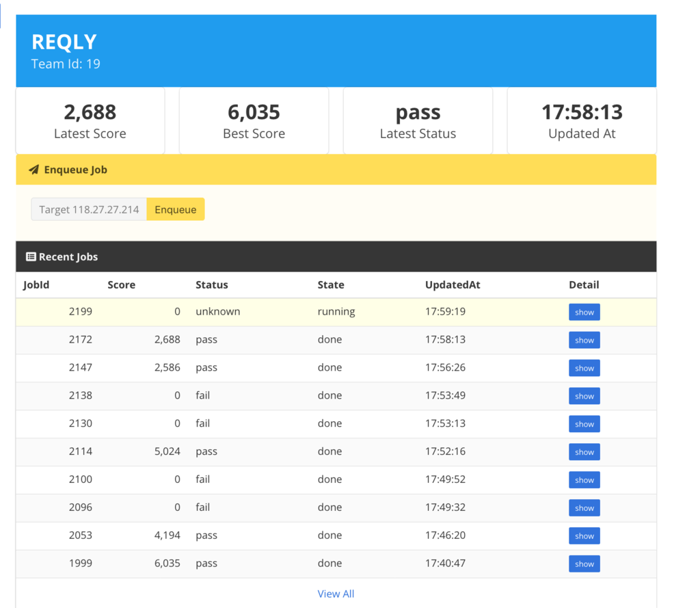Screen dimensions: 700x608
Task: Click the running state of job 2199
Action: click(336, 312)
